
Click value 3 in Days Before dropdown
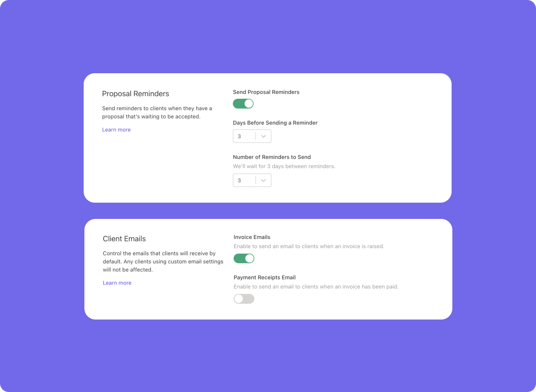239,136
